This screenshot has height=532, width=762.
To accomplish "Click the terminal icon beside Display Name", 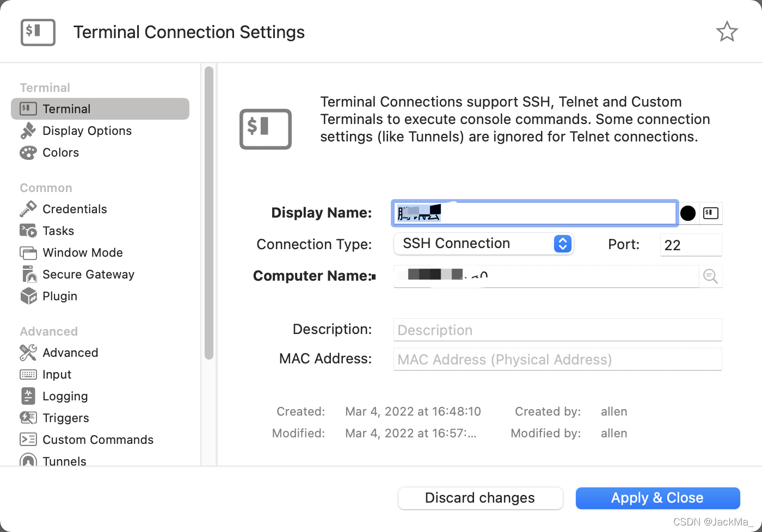I will pyautogui.click(x=711, y=213).
